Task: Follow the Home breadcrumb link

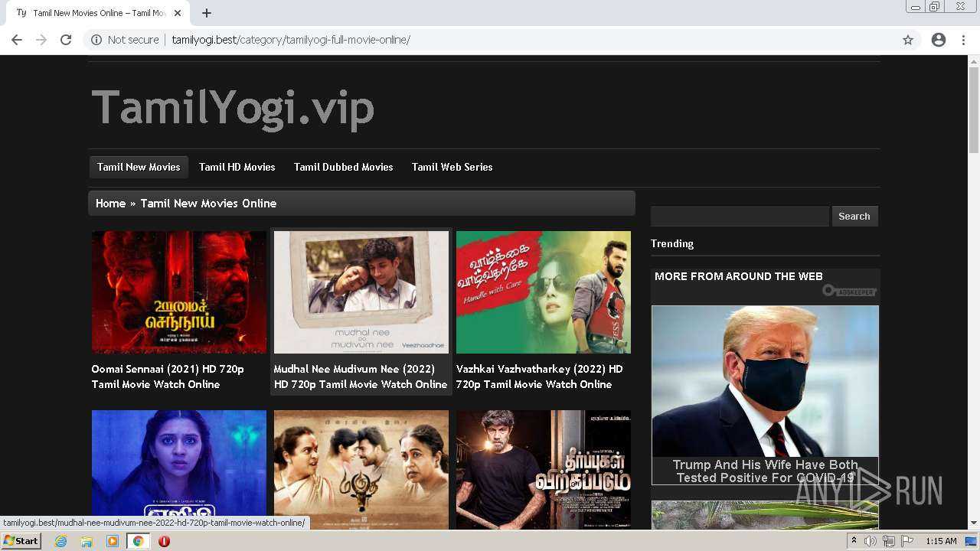Action: click(x=110, y=204)
